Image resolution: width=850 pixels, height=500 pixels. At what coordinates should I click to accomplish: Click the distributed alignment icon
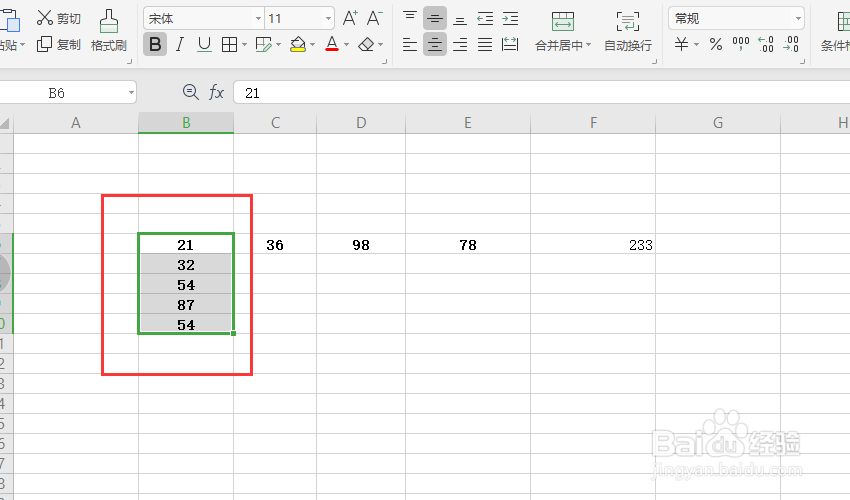pos(510,44)
